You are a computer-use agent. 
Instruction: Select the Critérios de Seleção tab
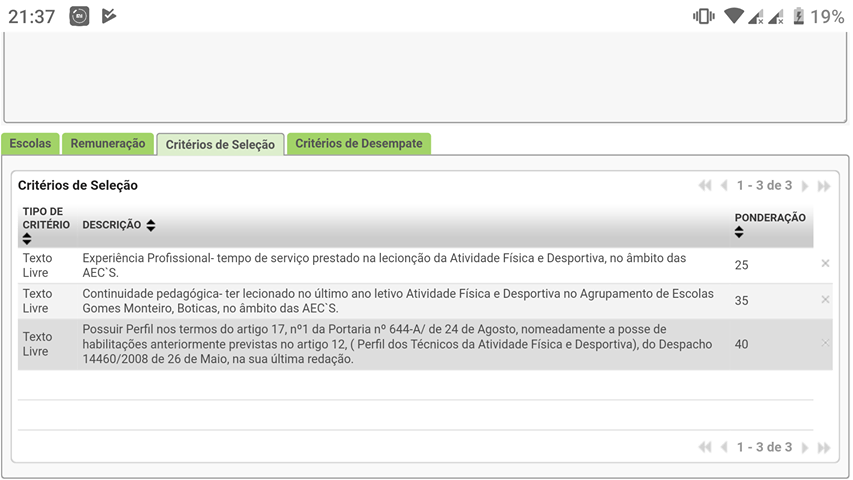point(220,145)
